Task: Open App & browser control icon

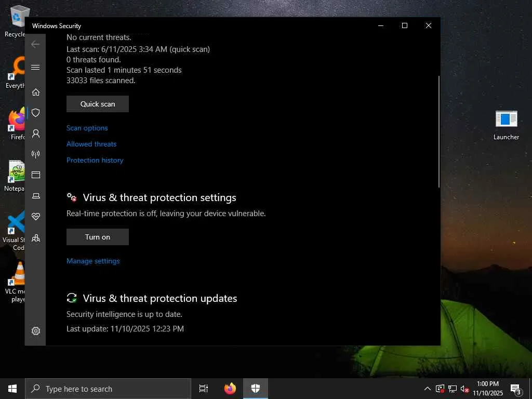Action: [x=36, y=175]
